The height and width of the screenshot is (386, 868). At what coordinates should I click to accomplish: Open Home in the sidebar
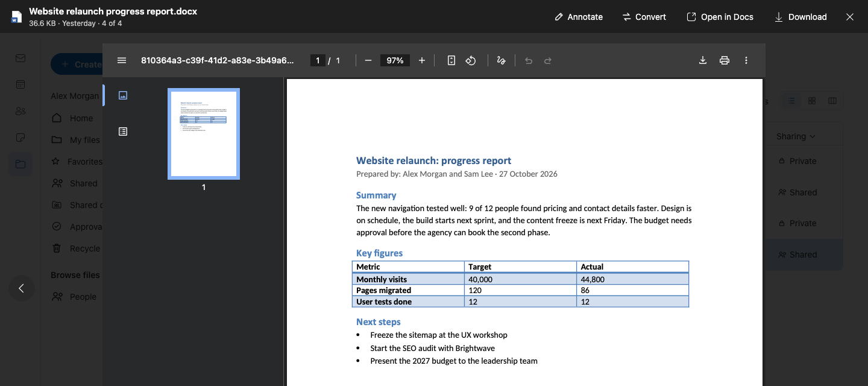click(x=72, y=118)
